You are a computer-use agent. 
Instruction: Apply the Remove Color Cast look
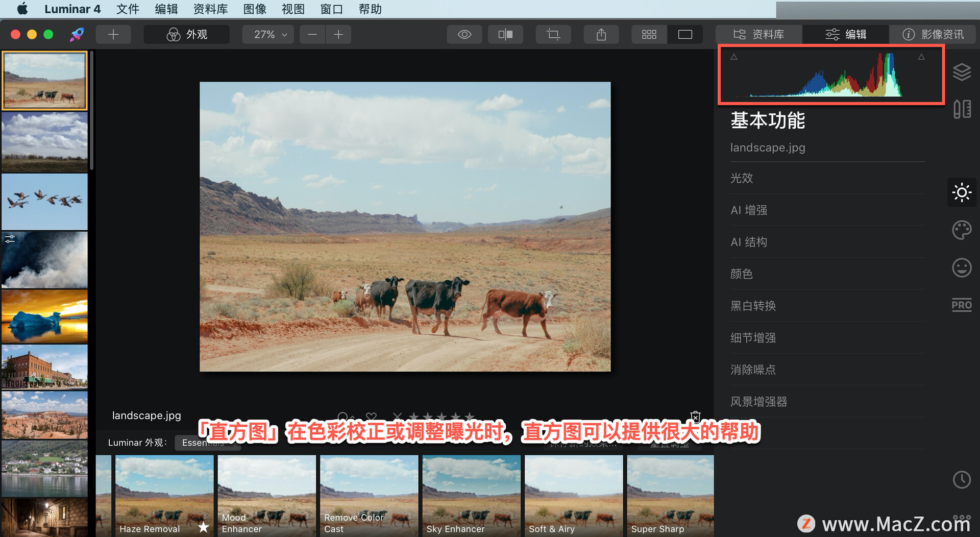pos(369,496)
